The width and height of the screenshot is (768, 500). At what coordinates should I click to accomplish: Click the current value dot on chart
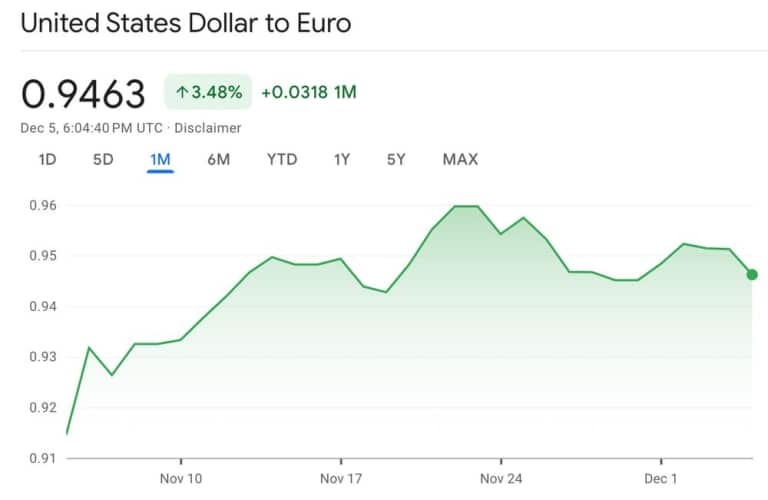pos(752,274)
